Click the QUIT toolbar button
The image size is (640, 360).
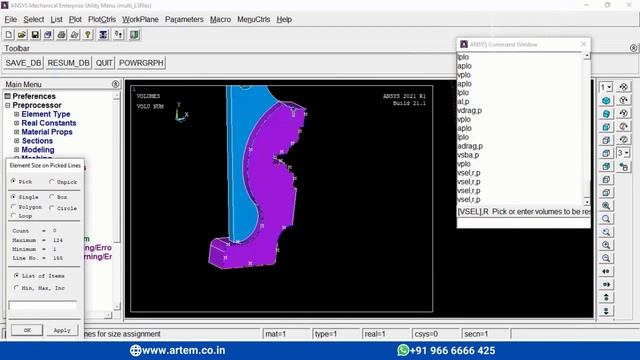pos(104,63)
